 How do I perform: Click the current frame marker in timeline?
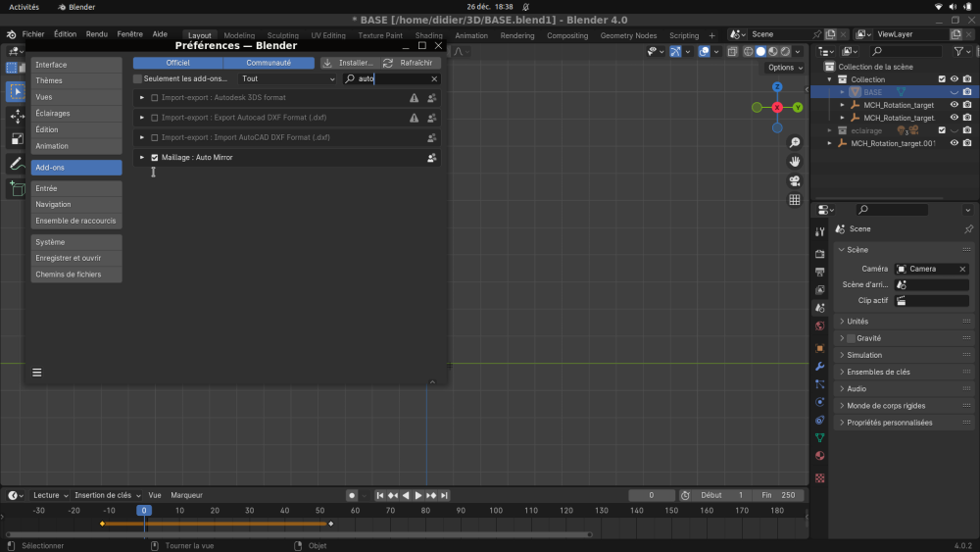tap(144, 510)
